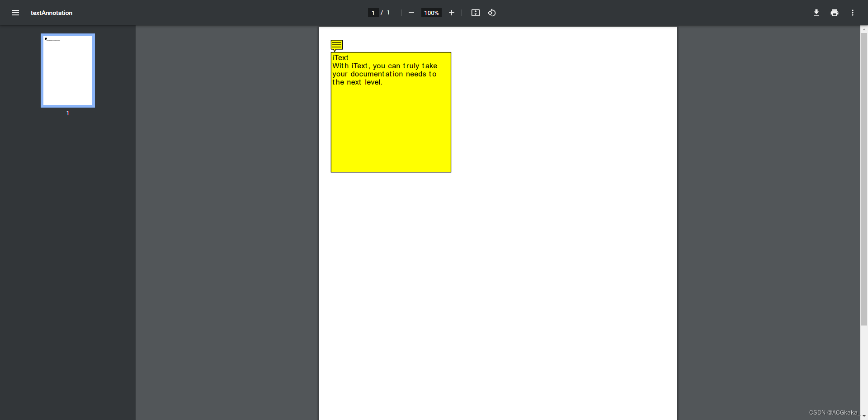This screenshot has width=868, height=420.
Task: Rotate the document counterclockwise
Action: 492,13
